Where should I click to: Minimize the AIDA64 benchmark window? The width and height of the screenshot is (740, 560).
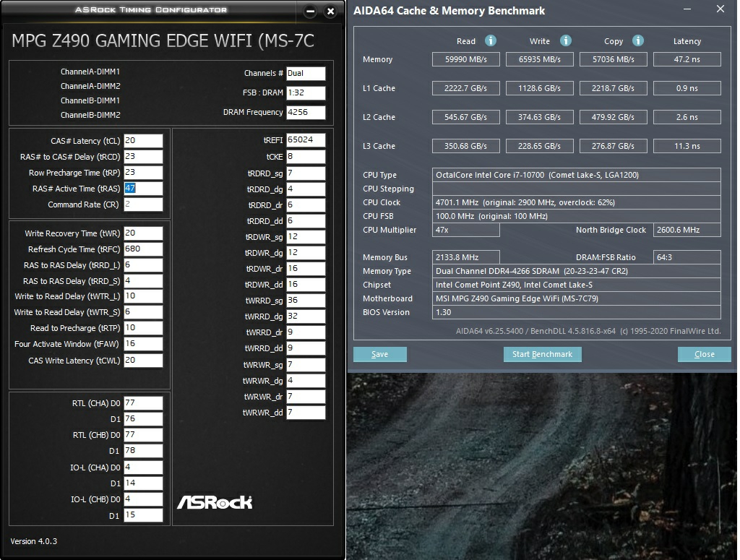687,9
